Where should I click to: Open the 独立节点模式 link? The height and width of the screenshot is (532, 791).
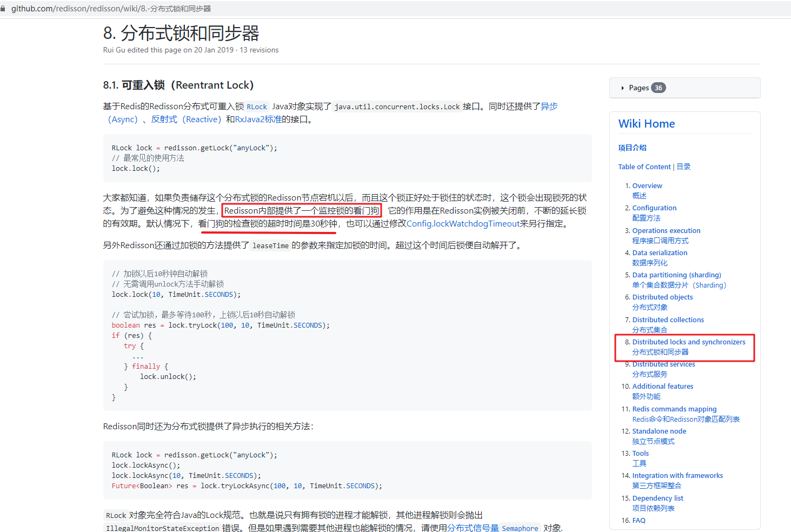click(653, 441)
